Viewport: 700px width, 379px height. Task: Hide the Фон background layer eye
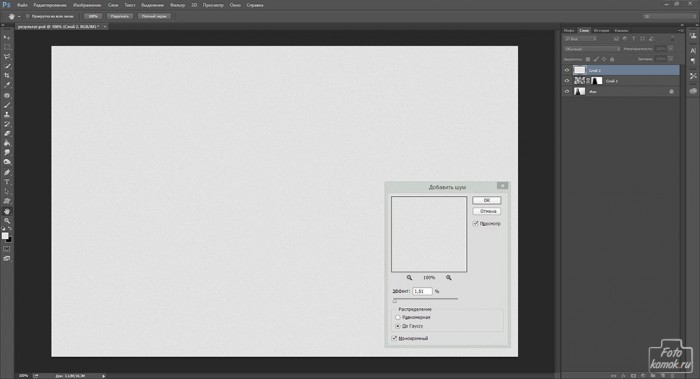coord(567,92)
